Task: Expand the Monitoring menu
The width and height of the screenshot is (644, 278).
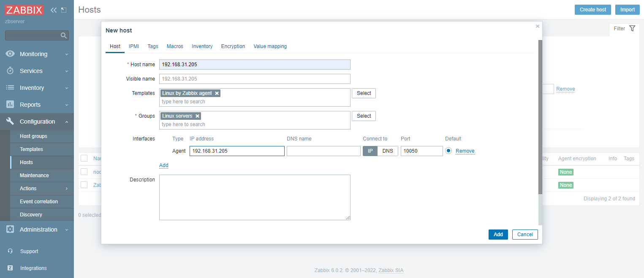Action: (x=67, y=54)
